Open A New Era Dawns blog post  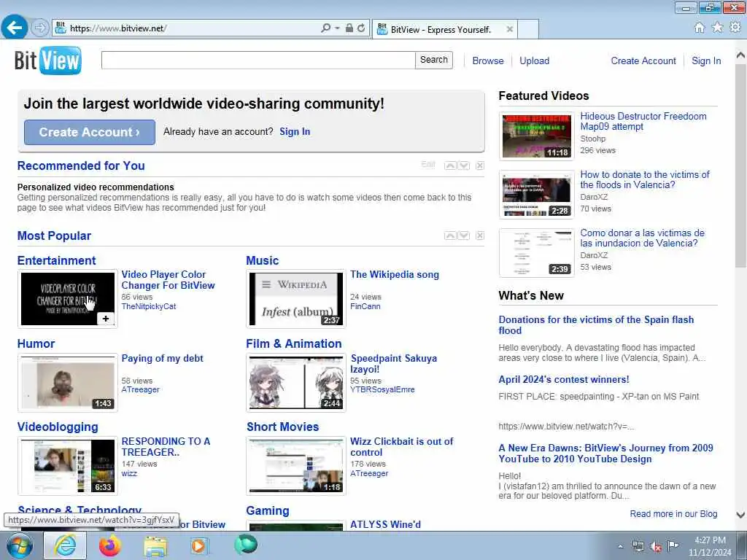pos(605,454)
